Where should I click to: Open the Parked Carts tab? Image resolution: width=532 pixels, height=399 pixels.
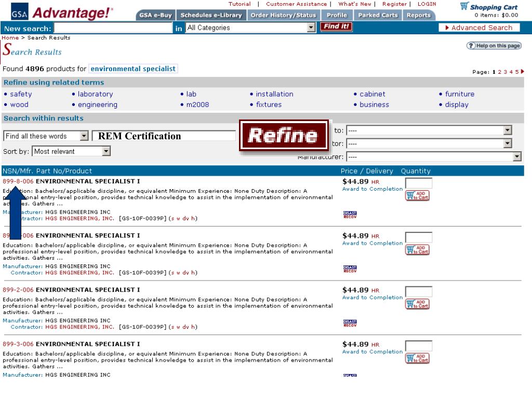pyautogui.click(x=378, y=15)
